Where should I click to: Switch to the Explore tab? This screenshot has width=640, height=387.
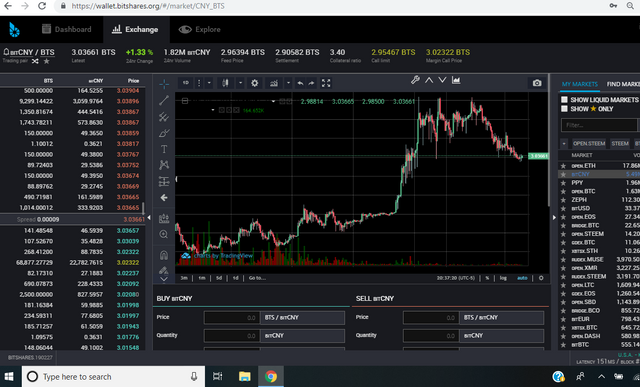pyautogui.click(x=200, y=29)
